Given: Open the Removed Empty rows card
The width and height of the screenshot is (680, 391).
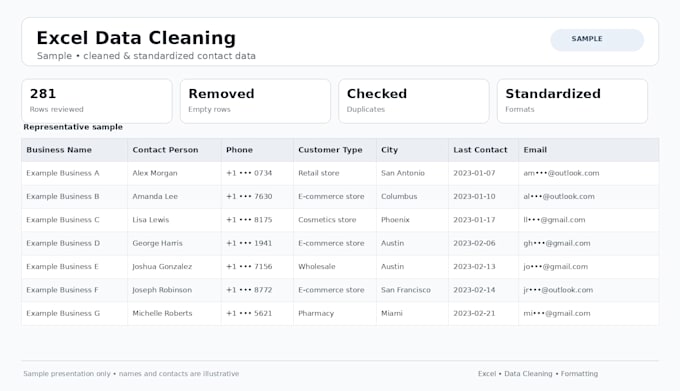Looking at the screenshot, I should click(x=255, y=101).
